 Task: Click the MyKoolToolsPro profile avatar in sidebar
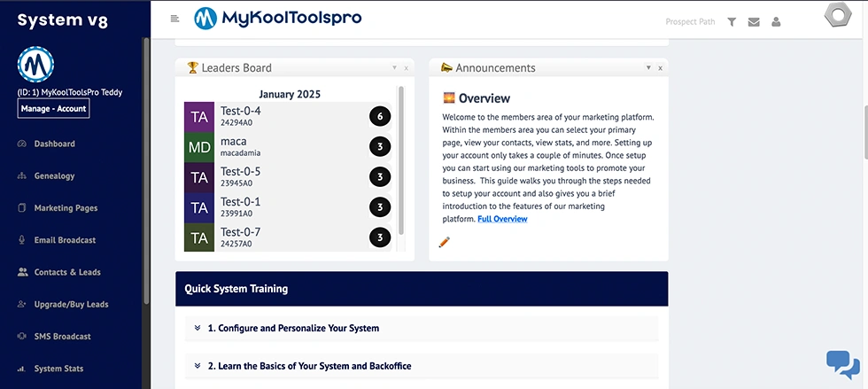tap(36, 64)
